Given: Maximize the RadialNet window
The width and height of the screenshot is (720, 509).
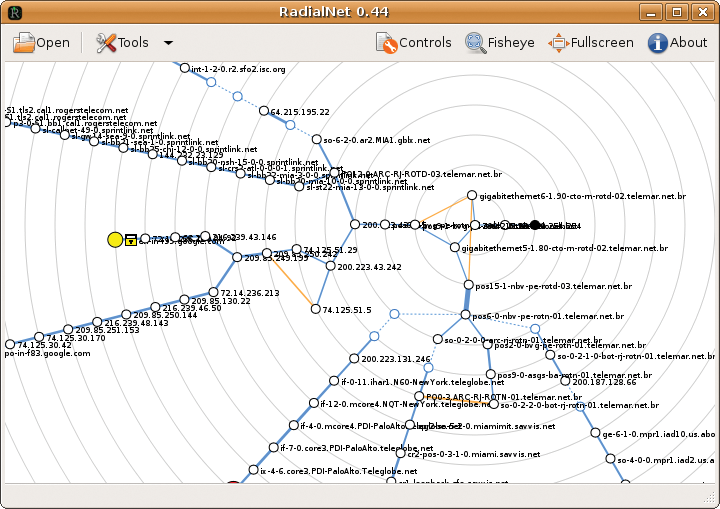Looking at the screenshot, I should (x=677, y=12).
